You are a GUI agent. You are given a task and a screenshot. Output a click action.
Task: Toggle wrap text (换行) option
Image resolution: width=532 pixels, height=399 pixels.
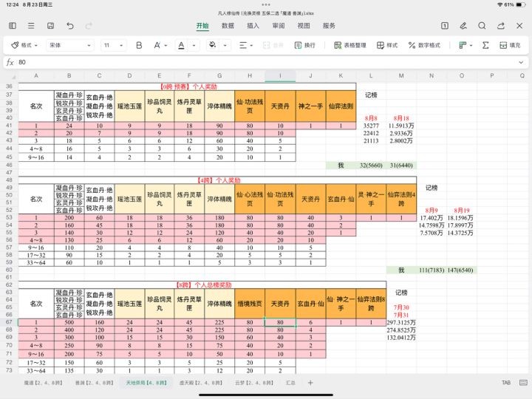[x=304, y=45]
